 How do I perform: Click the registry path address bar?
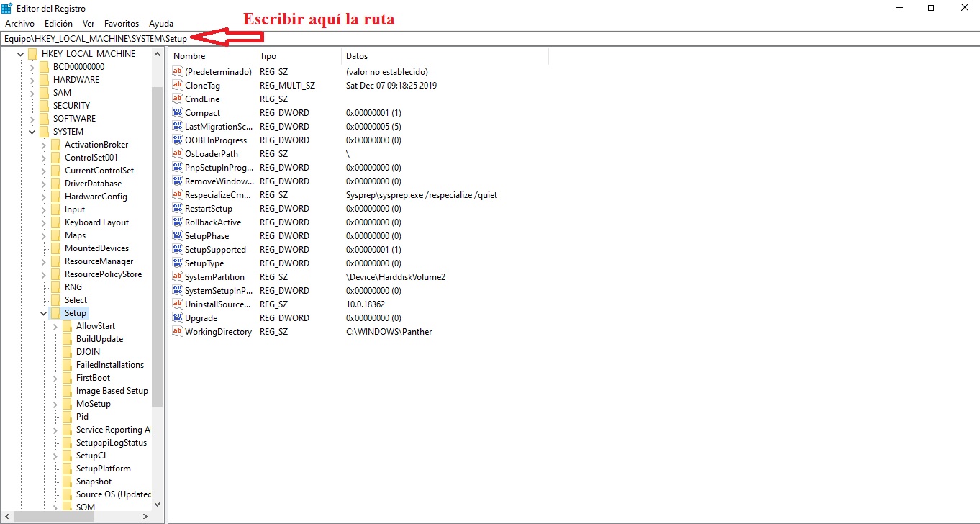(489, 38)
